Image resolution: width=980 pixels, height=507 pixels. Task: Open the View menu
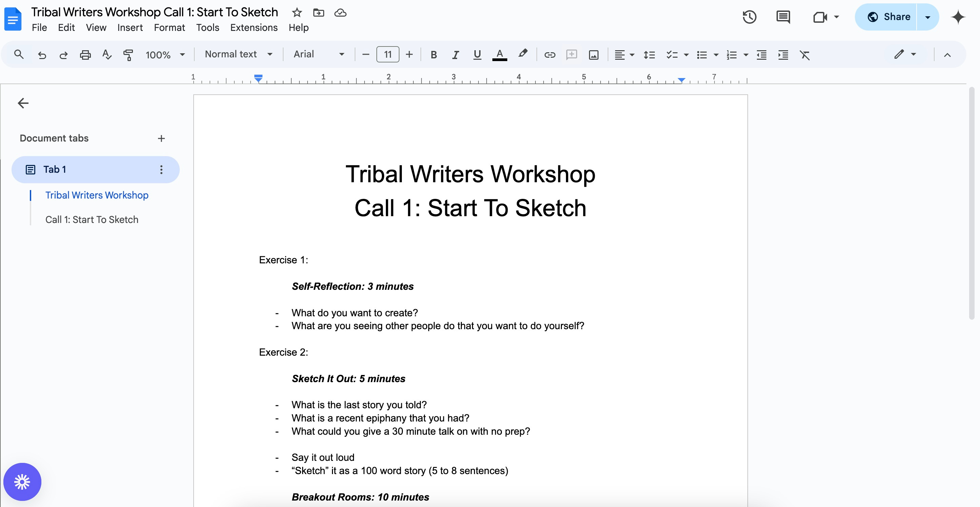(96, 28)
